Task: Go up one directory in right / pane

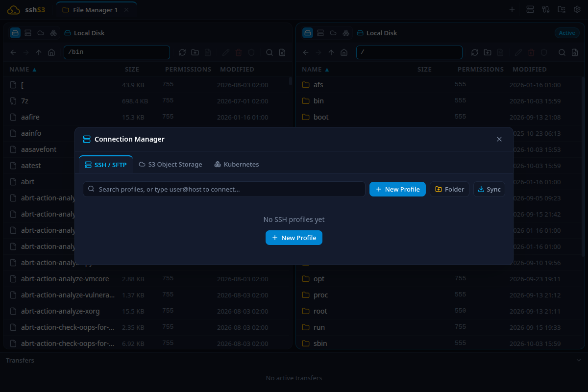Action: point(331,52)
